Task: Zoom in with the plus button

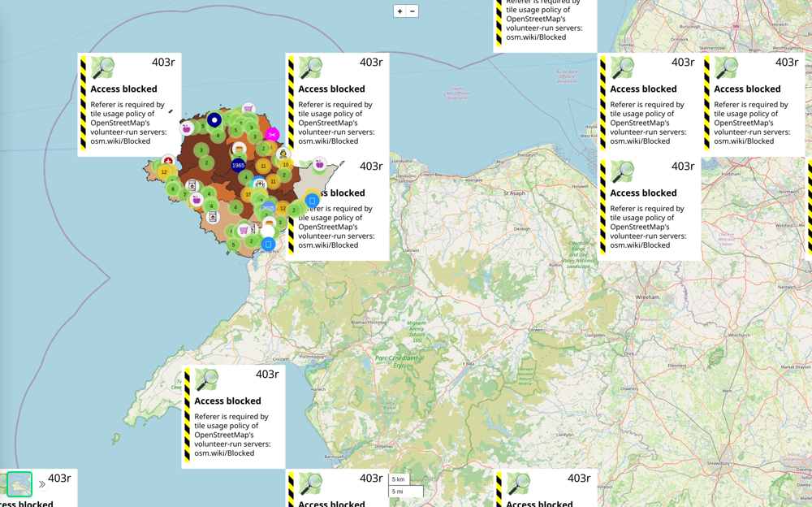Action: pyautogui.click(x=400, y=11)
